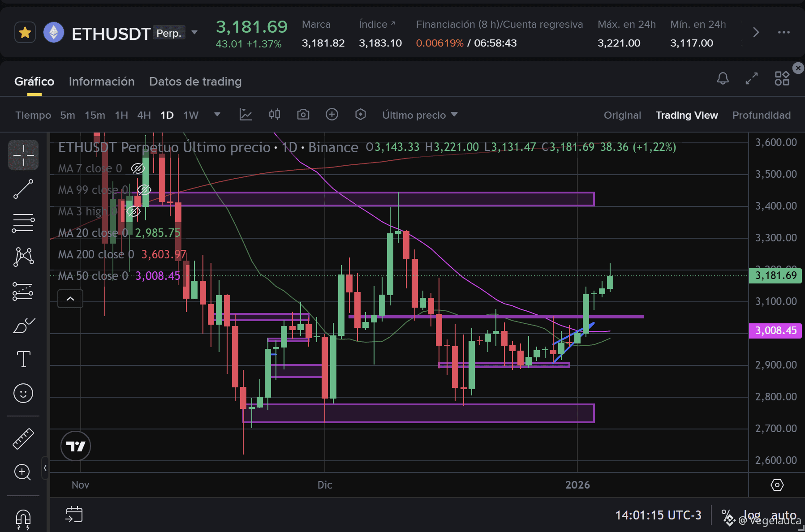Click the Ethereum coin logo
Image resolution: width=805 pixels, height=532 pixels.
tap(54, 33)
